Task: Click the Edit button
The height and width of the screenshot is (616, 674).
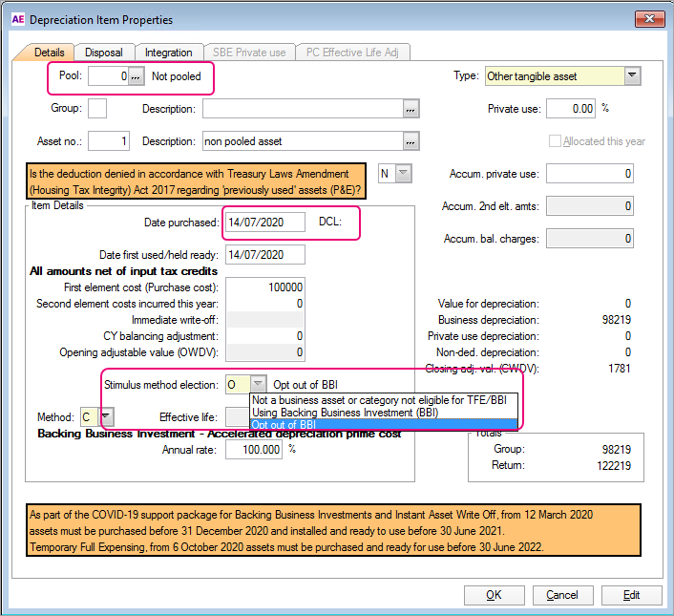Action: pyautogui.click(x=631, y=595)
